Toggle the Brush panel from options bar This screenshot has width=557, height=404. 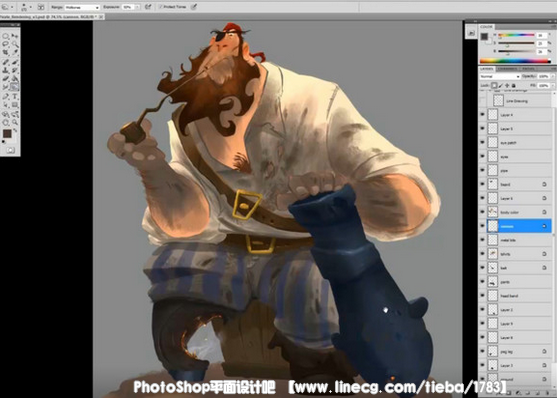pyautogui.click(x=41, y=7)
